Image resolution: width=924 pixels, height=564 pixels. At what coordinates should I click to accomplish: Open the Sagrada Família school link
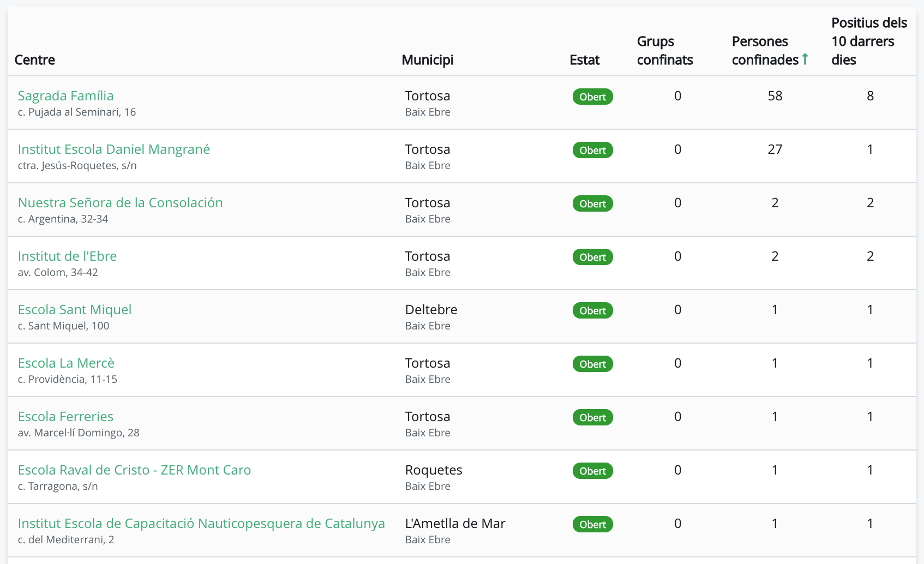tap(65, 96)
